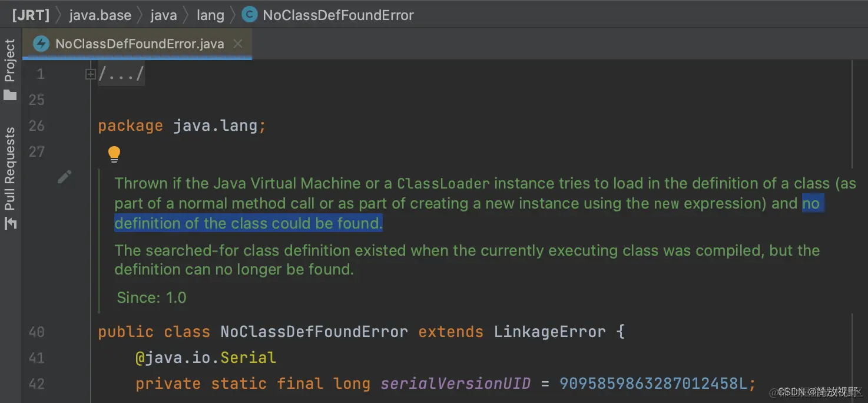The width and height of the screenshot is (868, 403).
Task: Select the NoClassDefFoundError.java editor tab
Action: [x=138, y=43]
